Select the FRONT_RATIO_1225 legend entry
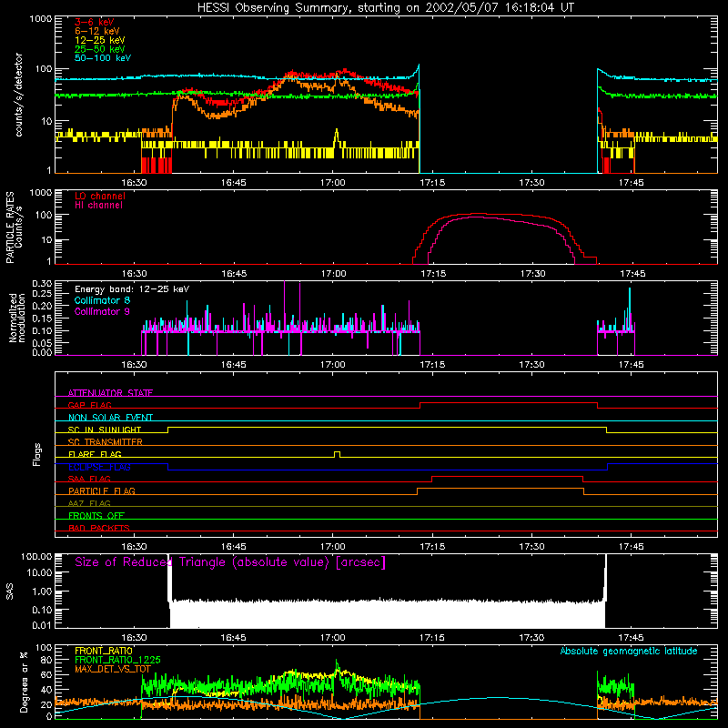Viewport: 728px width, 728px height. click(x=117, y=660)
